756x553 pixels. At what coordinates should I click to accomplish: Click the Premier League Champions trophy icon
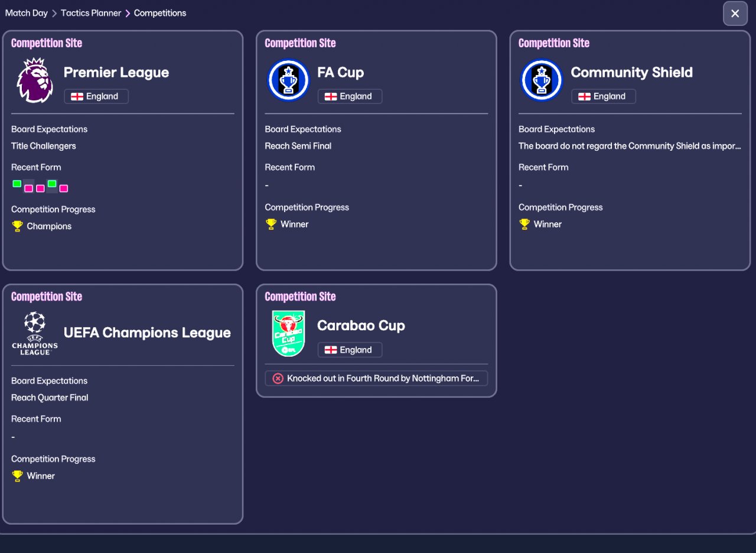point(17,226)
